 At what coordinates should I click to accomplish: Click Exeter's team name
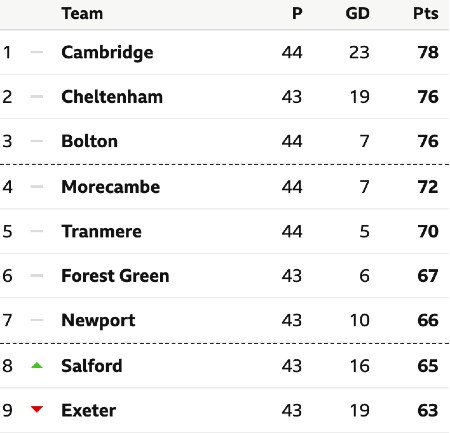click(x=89, y=410)
